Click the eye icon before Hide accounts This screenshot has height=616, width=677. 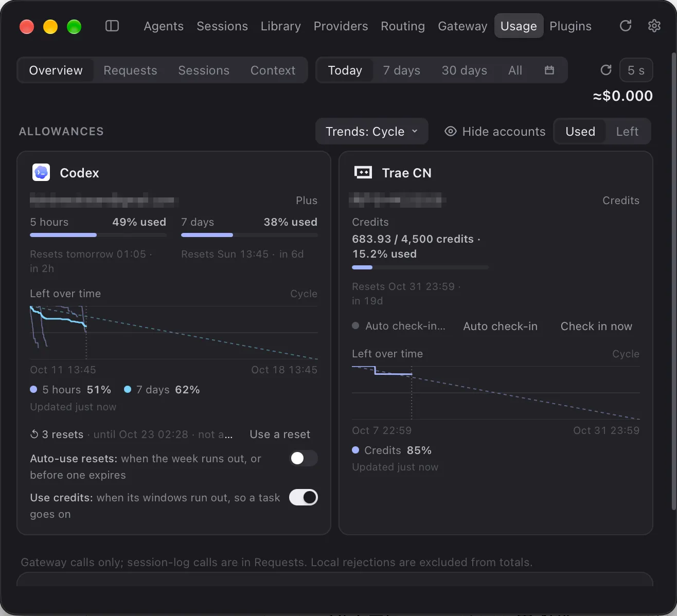point(451,131)
